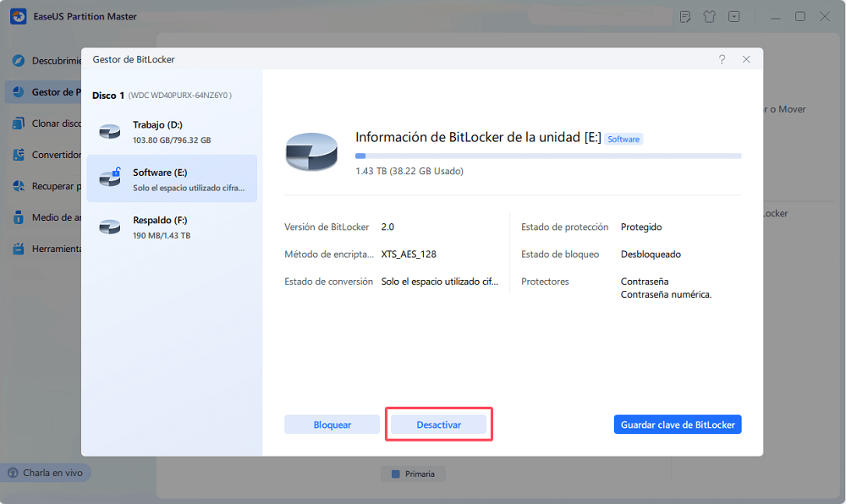The height and width of the screenshot is (504, 846).
Task: Click the 190 MB/1.43 TB size text
Action: [x=162, y=236]
